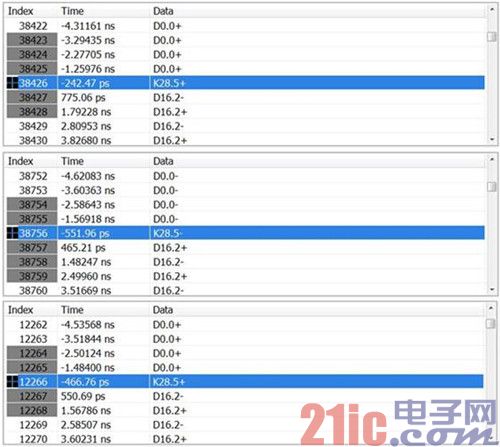Select the row with index 38423
Viewport: 500px width, 447px height.
pos(245,40)
